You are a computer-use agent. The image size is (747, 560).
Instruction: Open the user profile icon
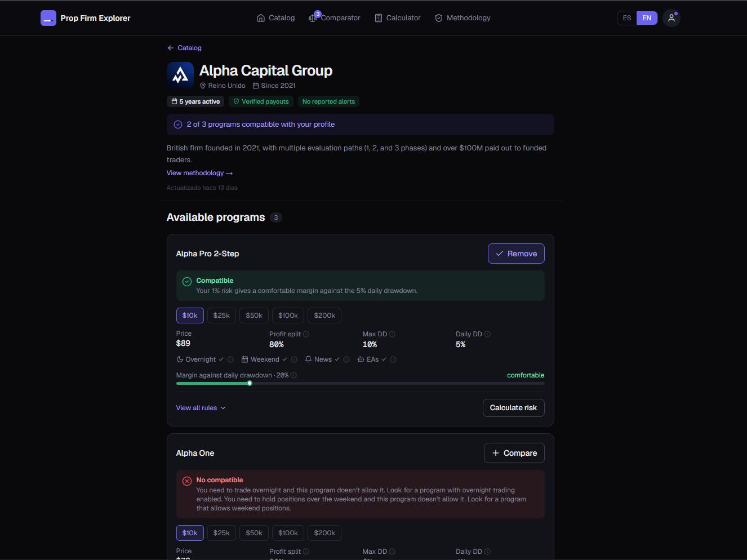(671, 18)
